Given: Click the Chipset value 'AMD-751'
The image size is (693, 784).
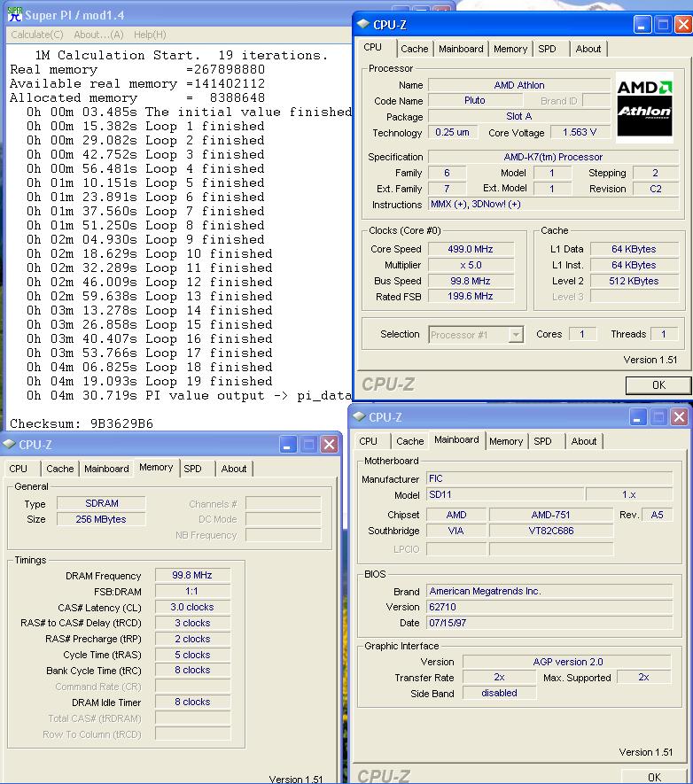Looking at the screenshot, I should click(550, 515).
